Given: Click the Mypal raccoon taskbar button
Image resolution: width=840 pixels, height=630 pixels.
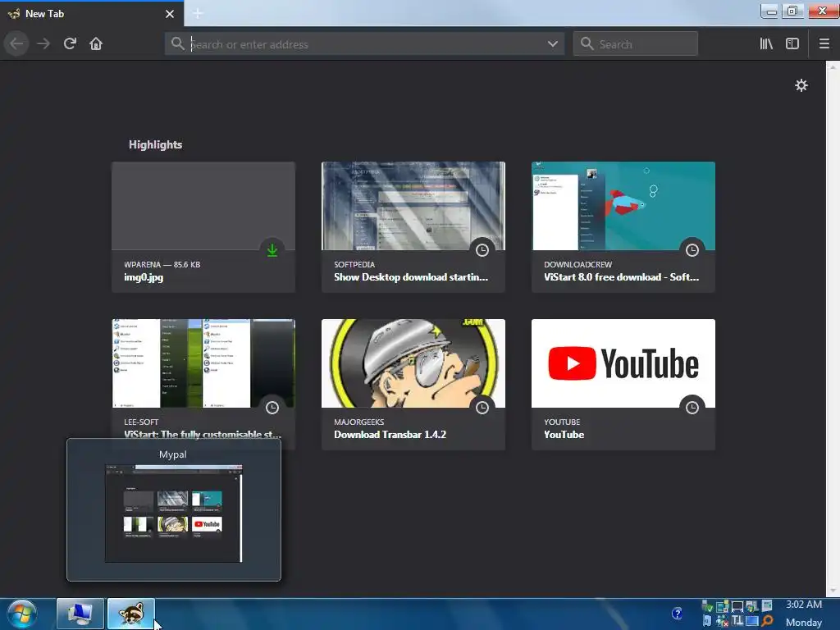Looking at the screenshot, I should point(131,614).
